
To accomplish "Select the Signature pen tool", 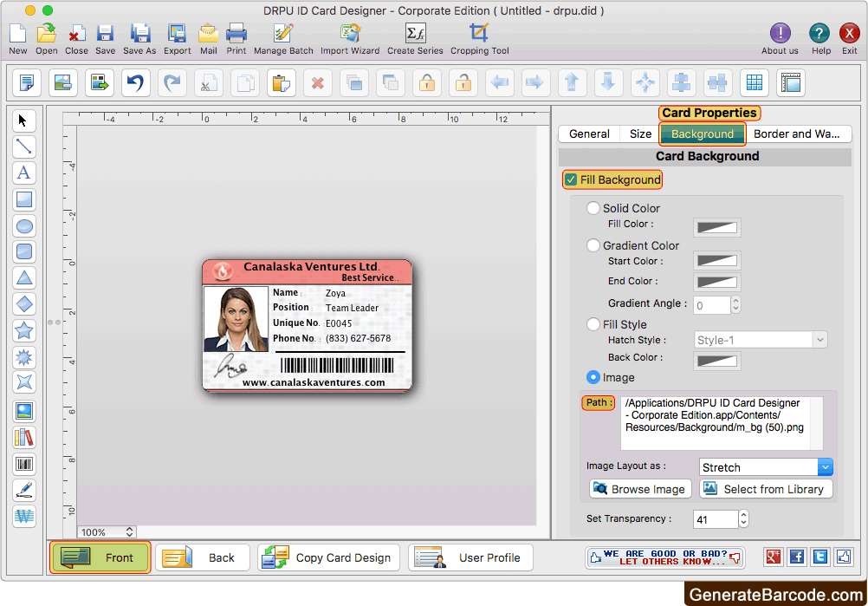I will tap(24, 490).
